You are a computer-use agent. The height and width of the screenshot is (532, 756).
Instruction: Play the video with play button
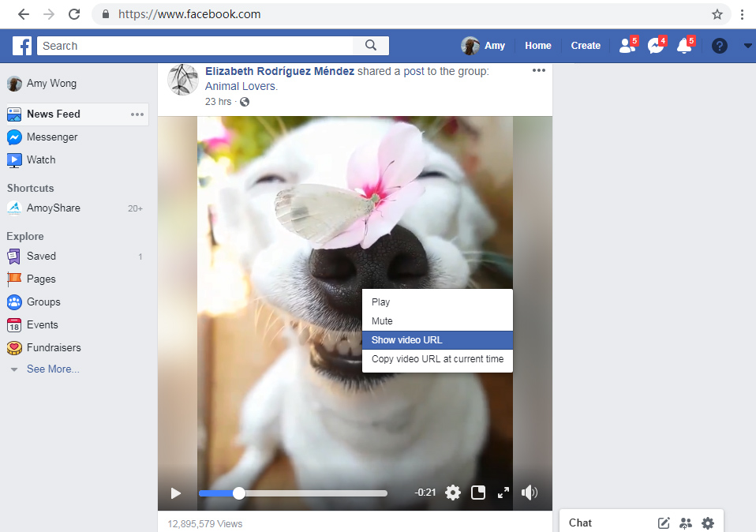tap(176, 493)
